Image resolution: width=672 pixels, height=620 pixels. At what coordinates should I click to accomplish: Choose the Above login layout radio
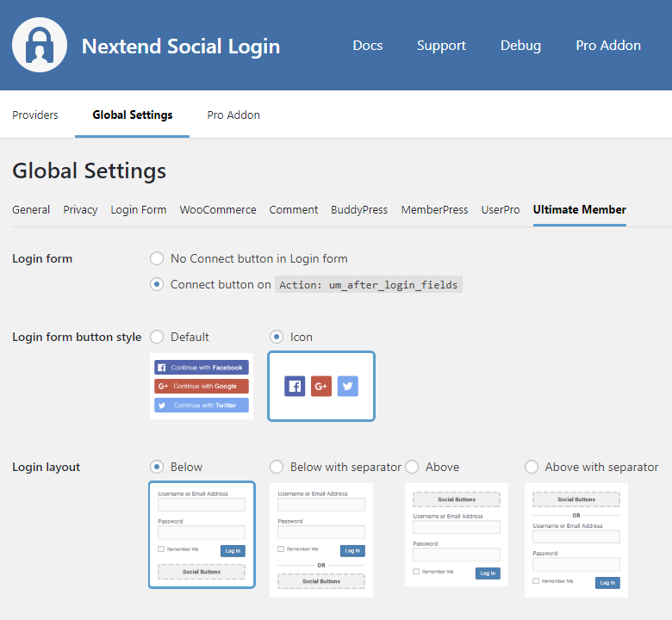(x=412, y=467)
